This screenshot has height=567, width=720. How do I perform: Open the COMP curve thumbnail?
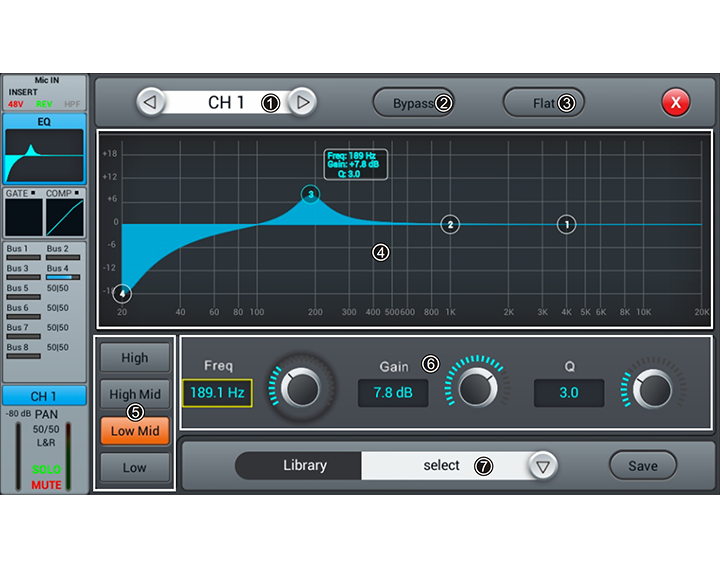pyautogui.click(x=65, y=215)
